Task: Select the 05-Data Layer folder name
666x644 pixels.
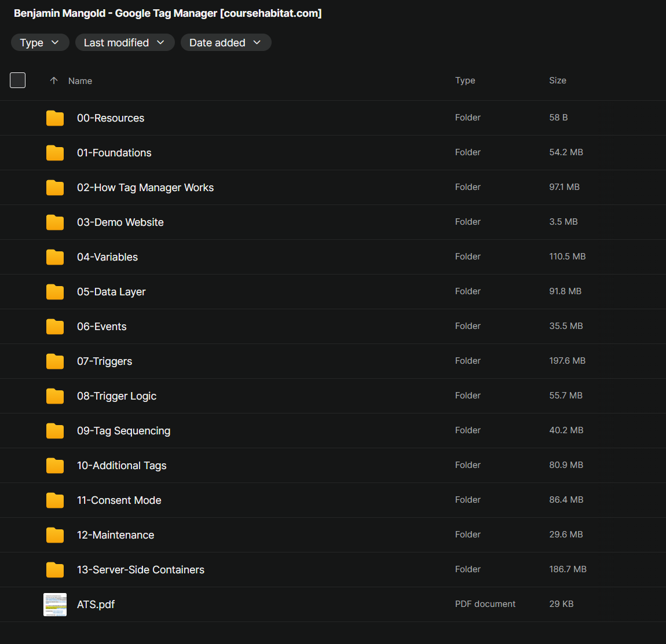Action: (111, 292)
